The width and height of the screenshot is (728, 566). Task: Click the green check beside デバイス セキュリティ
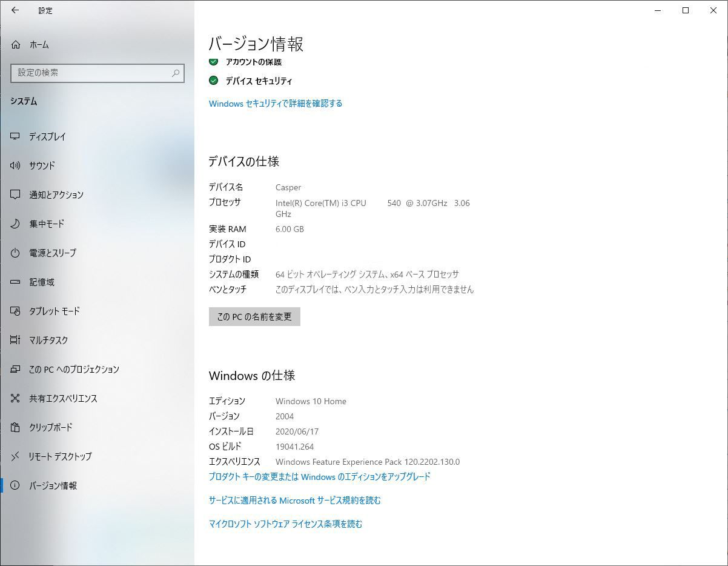[213, 81]
